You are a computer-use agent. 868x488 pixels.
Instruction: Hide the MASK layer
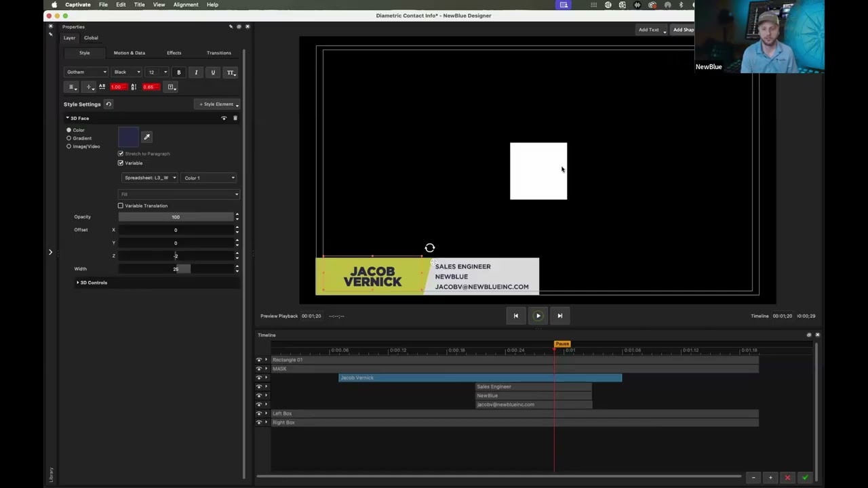(x=258, y=369)
